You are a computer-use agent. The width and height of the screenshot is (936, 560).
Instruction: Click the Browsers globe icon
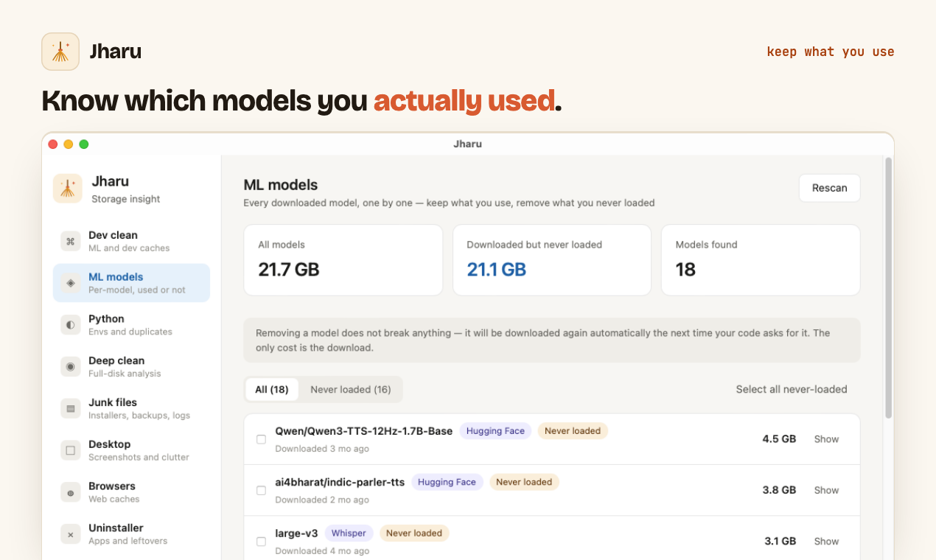[x=71, y=492]
